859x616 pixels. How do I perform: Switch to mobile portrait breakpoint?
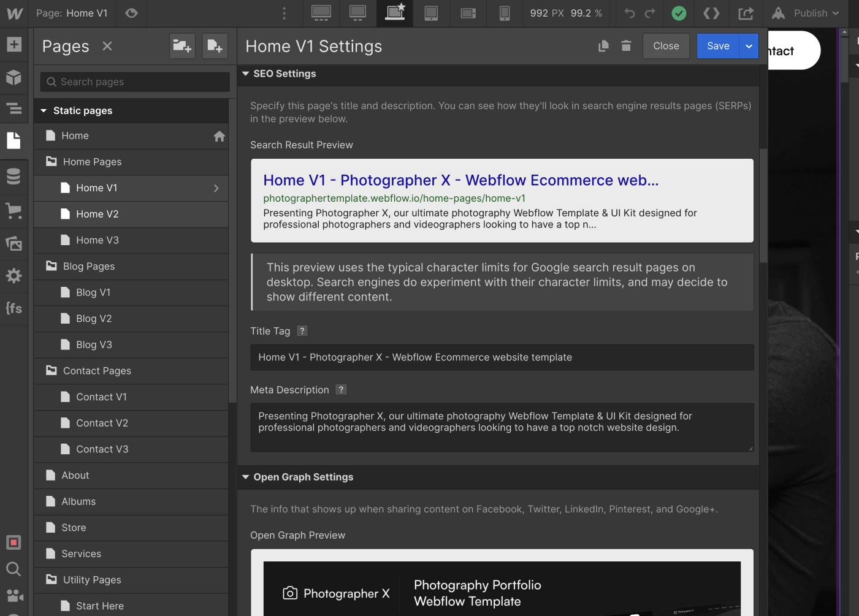point(505,13)
